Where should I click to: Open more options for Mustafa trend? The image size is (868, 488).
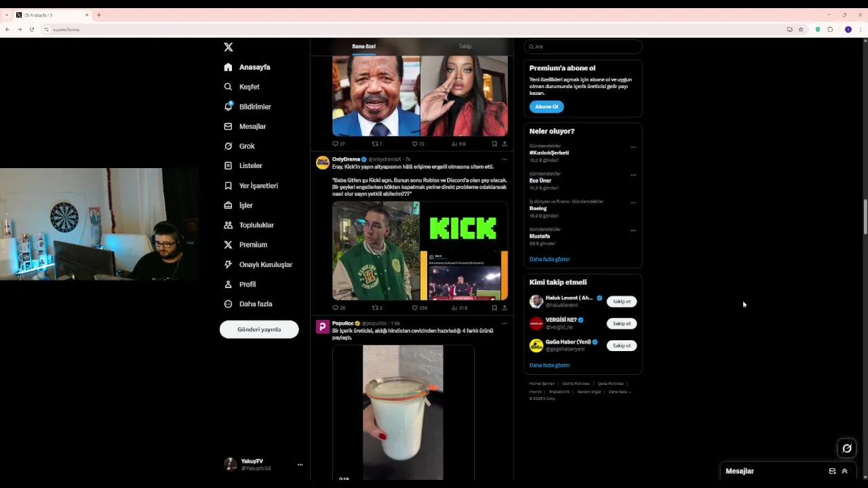[633, 230]
